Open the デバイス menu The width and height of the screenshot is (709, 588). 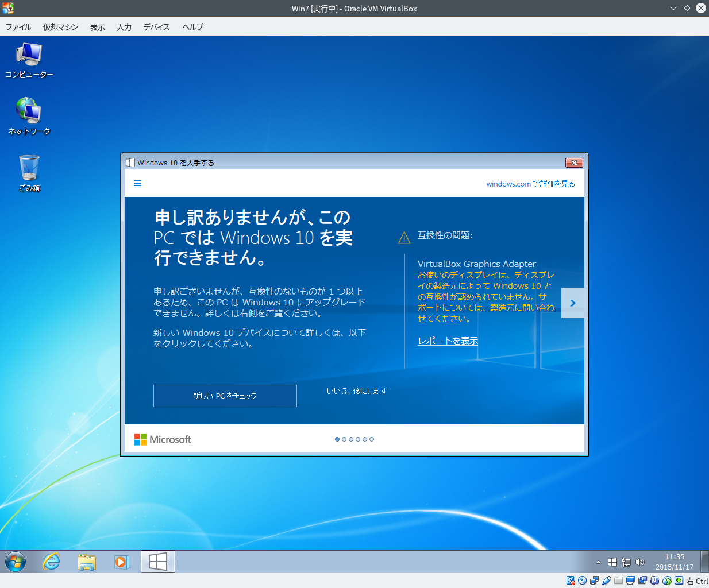point(156,27)
